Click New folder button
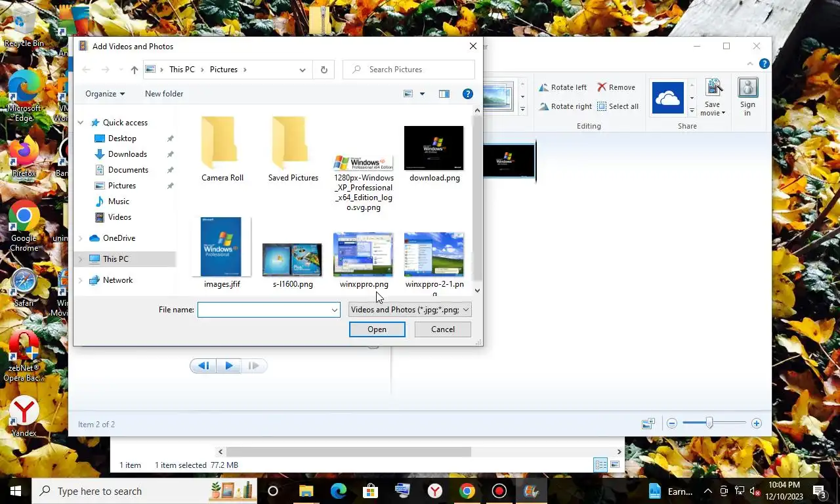 point(164,94)
